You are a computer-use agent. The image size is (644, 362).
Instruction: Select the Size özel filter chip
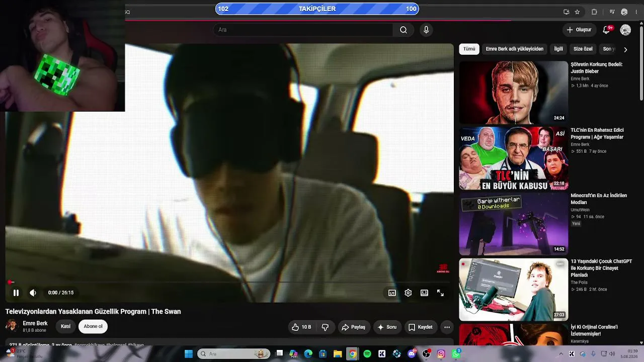click(x=583, y=49)
